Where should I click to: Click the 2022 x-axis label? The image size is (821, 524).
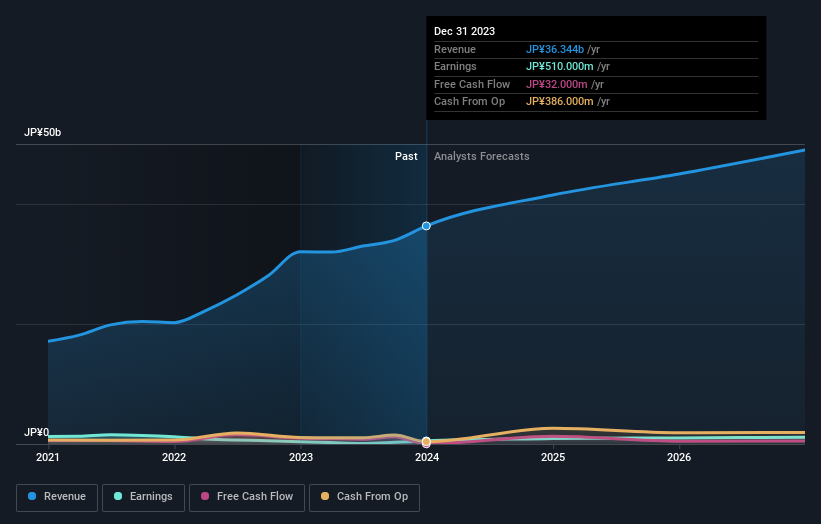click(x=174, y=458)
